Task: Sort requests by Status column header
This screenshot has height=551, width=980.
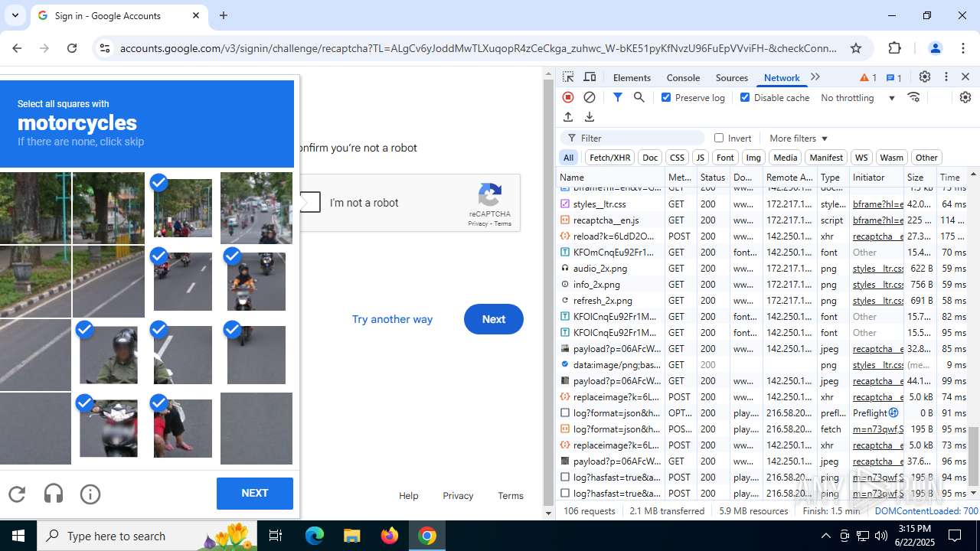Action: (x=714, y=178)
